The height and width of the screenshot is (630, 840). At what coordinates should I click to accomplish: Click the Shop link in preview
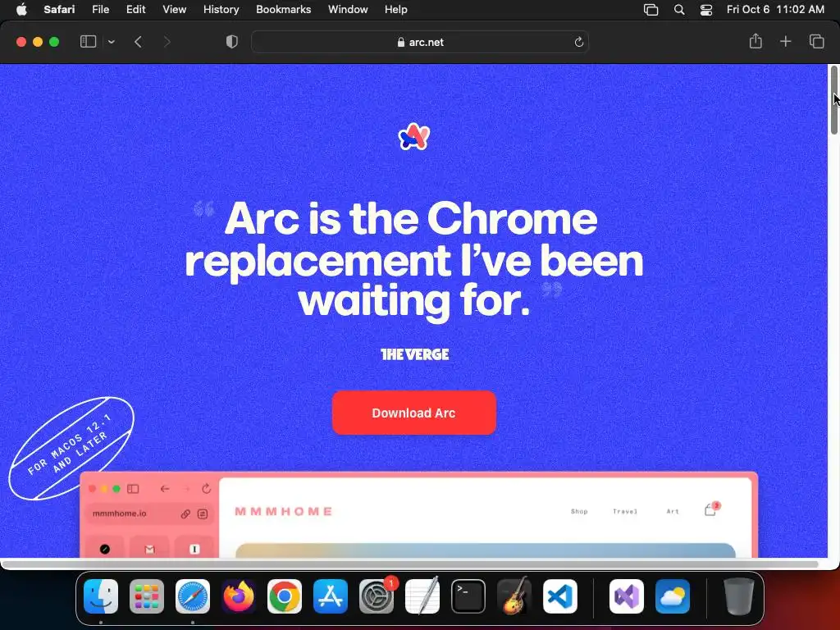[x=579, y=511]
